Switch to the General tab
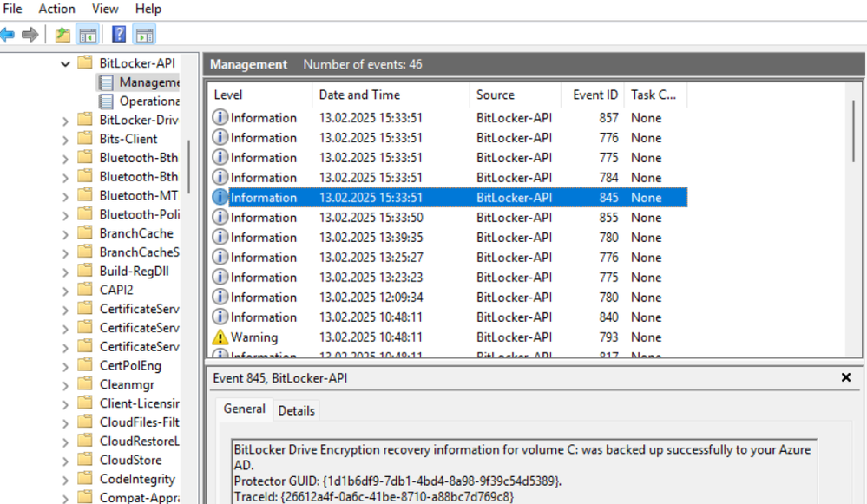The width and height of the screenshot is (867, 504). [244, 409]
